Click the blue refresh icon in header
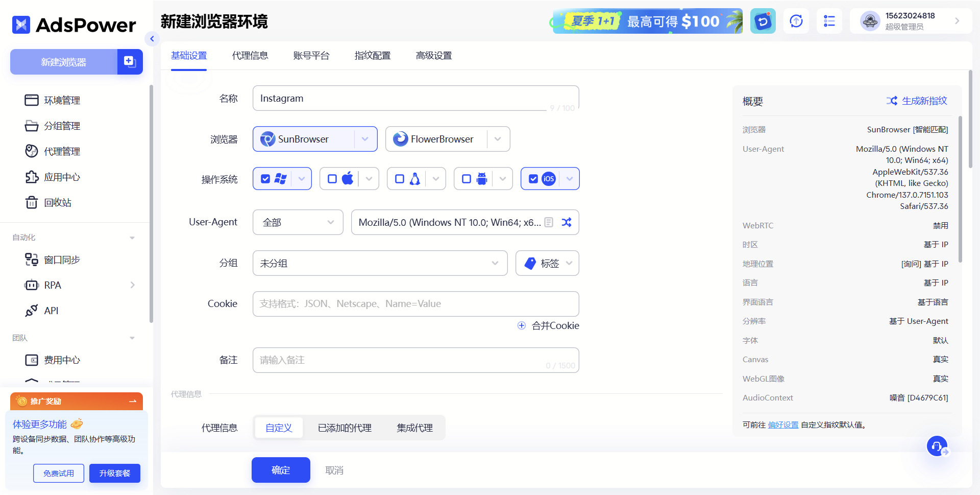 pos(763,21)
